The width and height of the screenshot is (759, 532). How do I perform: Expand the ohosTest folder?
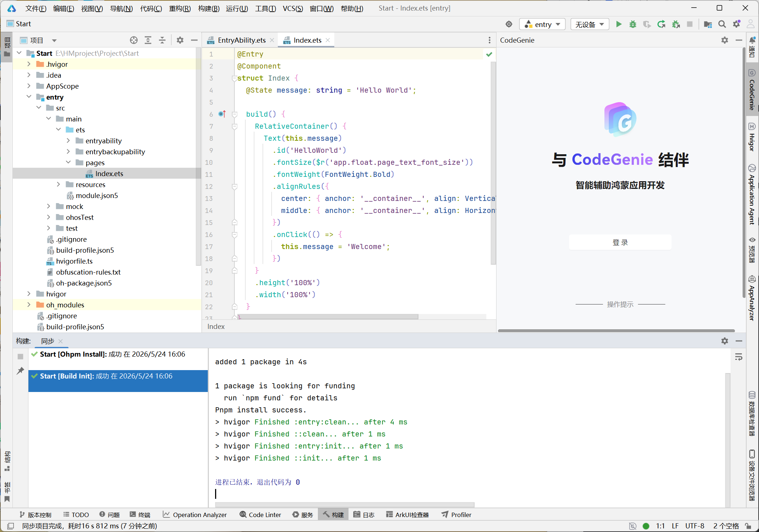click(48, 217)
